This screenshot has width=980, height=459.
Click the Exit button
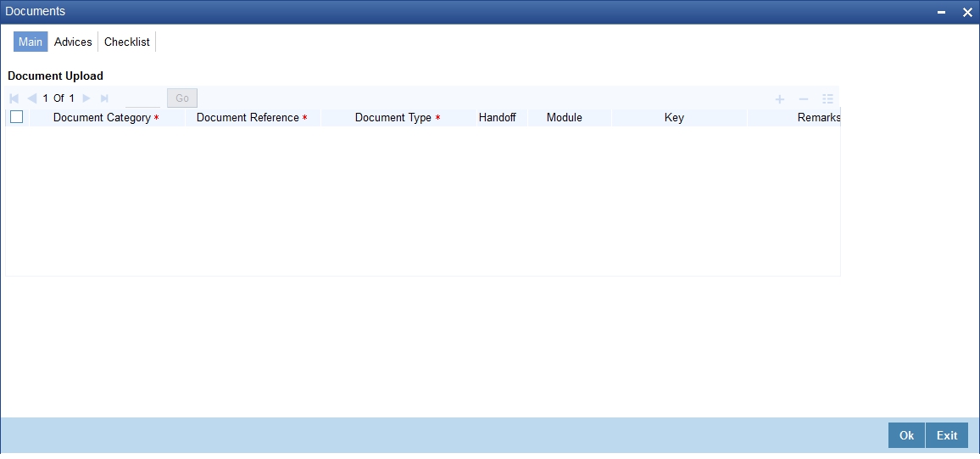pos(947,436)
